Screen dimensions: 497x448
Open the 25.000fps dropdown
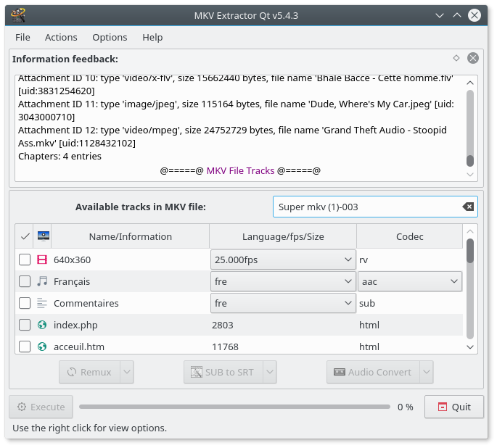pyautogui.click(x=283, y=260)
